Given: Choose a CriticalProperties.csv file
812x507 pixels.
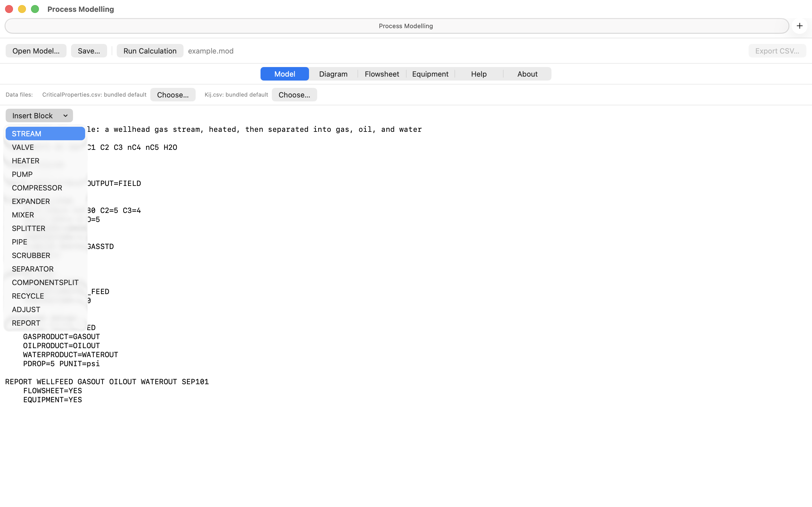Looking at the screenshot, I should pos(173,95).
